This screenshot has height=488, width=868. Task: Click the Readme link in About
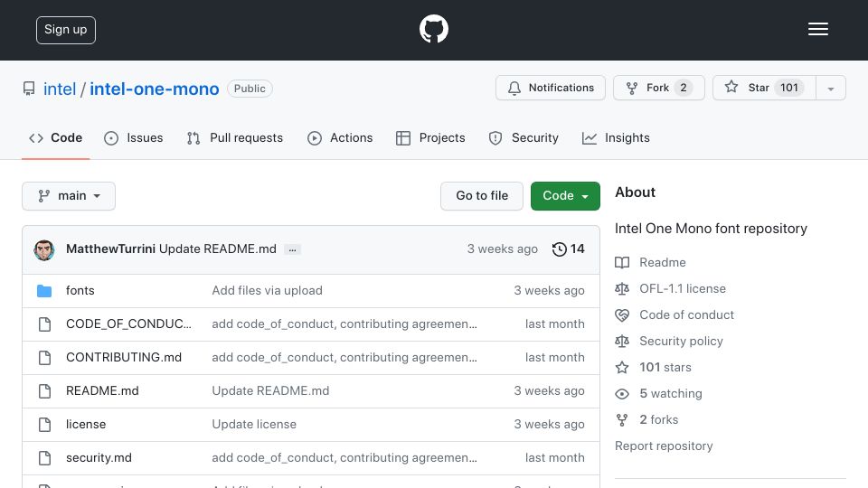663,262
